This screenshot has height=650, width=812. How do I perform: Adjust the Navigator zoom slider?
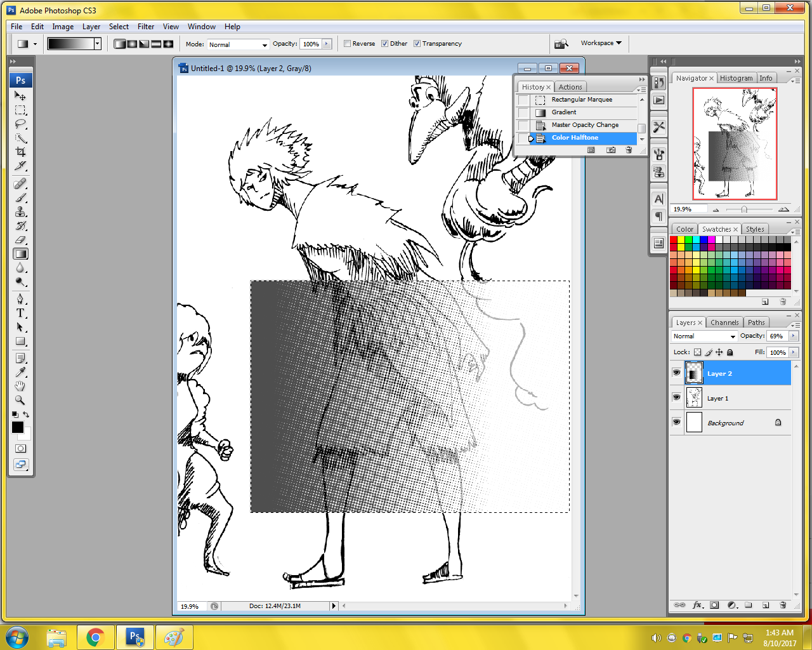[x=744, y=209]
